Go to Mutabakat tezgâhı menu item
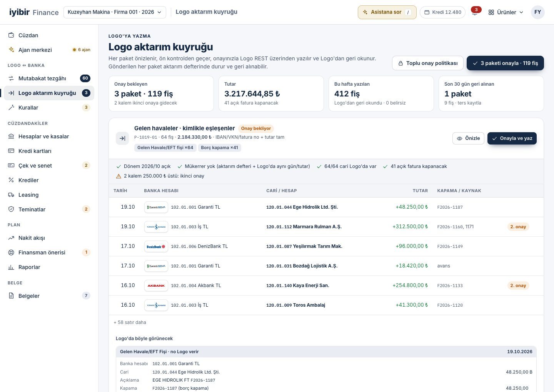Viewport: 554px width, 392px height. (49, 78)
